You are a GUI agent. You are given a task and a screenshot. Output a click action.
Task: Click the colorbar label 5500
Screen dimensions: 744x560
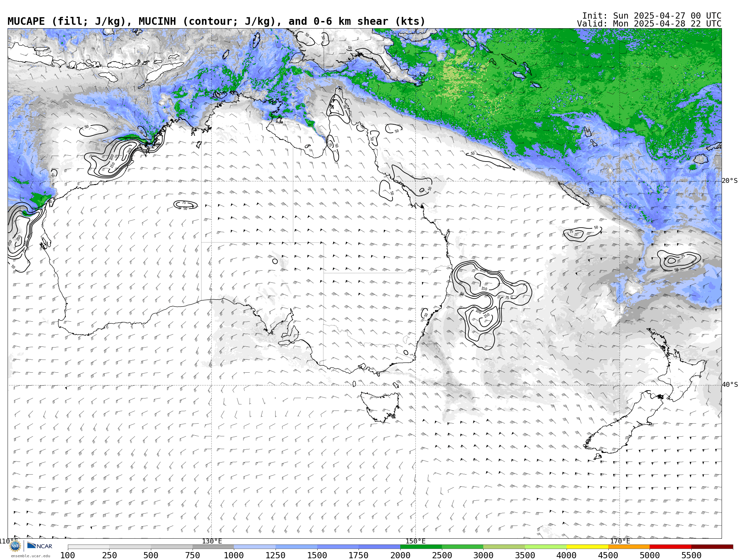pos(691,556)
